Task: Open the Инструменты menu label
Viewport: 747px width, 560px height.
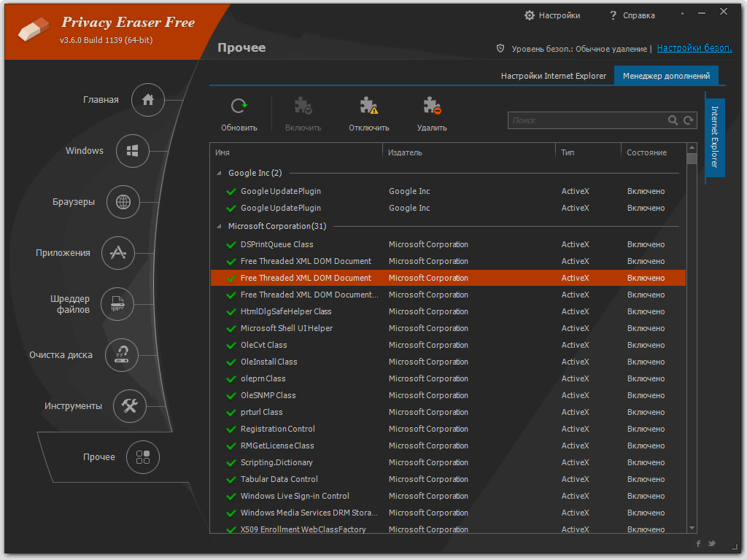Action: [x=73, y=406]
